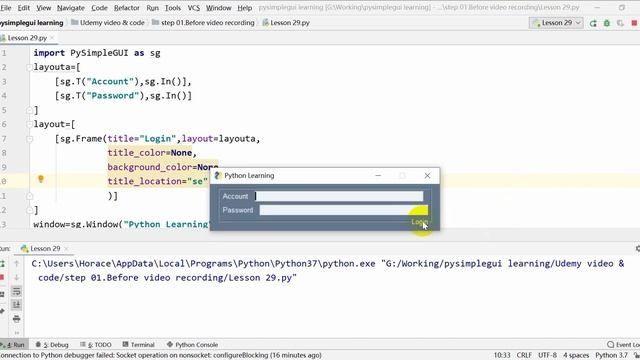Click the debugger connection failed status message
This screenshot has width=640, height=360.
pos(161,355)
